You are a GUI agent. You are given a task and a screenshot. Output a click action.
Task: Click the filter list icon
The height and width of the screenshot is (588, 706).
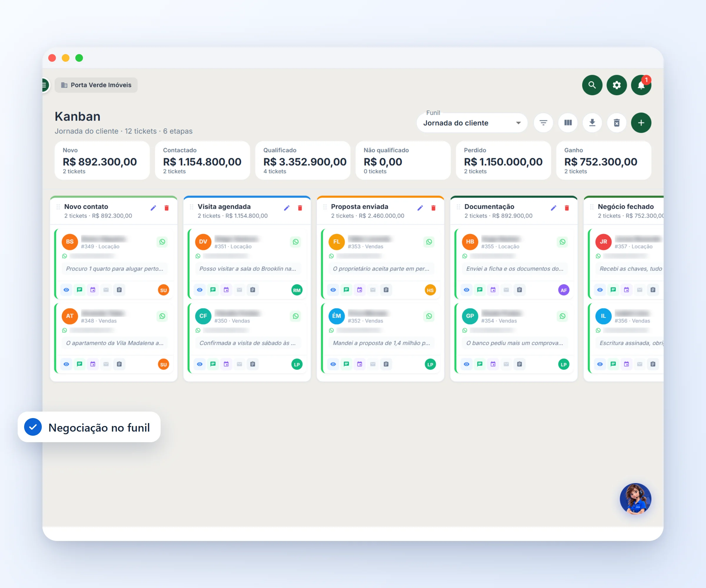pyautogui.click(x=543, y=123)
